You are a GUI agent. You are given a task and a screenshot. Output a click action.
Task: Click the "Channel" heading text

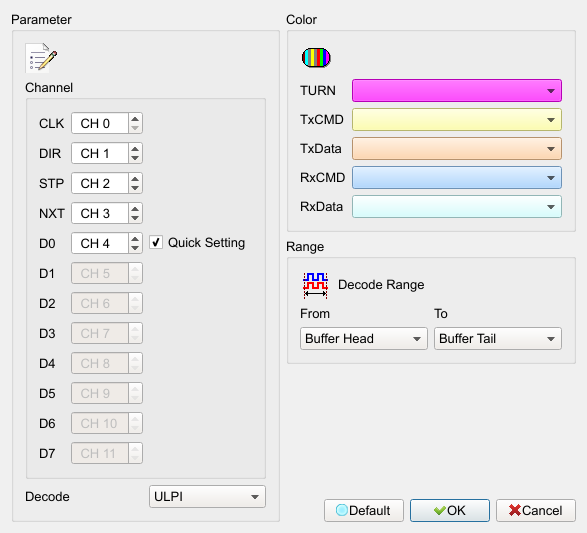coord(49,88)
